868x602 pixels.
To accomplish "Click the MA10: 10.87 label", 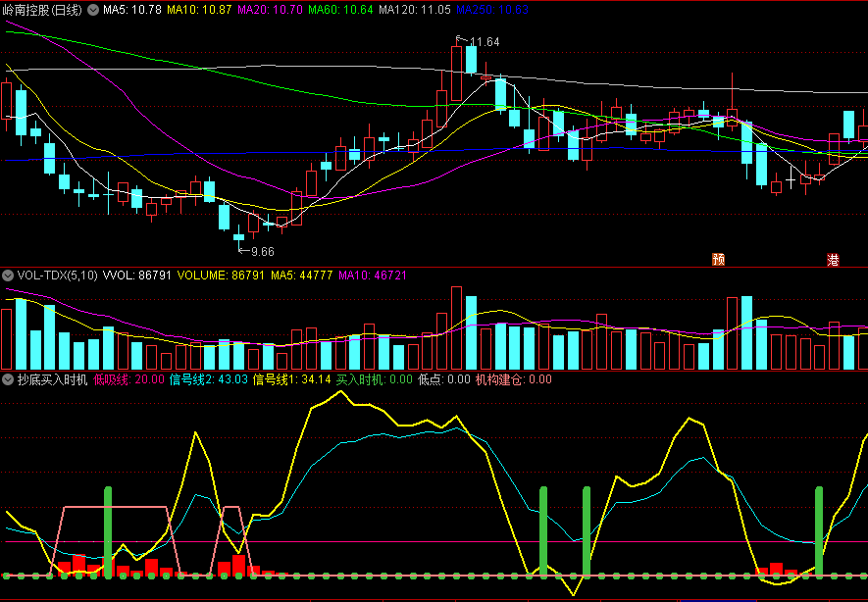I will [x=199, y=10].
